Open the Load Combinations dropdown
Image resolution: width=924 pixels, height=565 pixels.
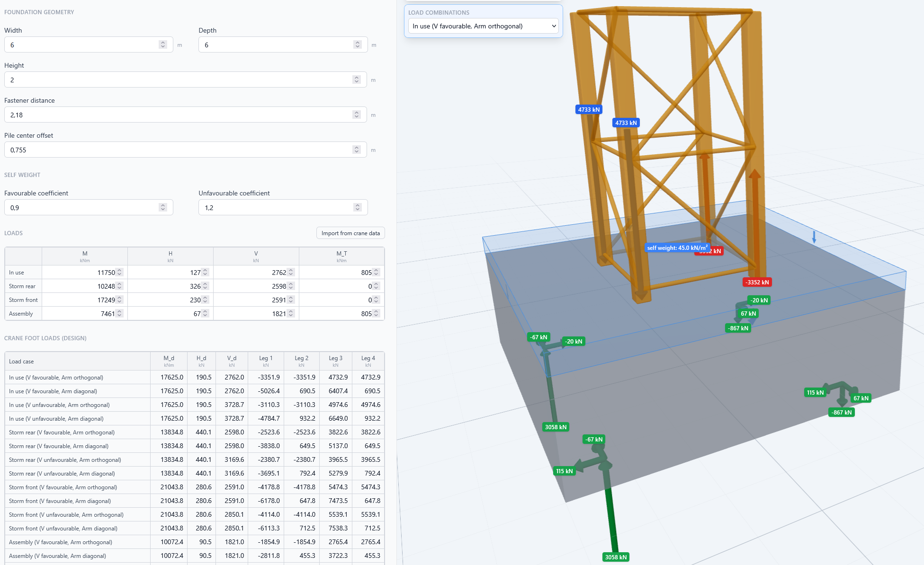coord(483,26)
